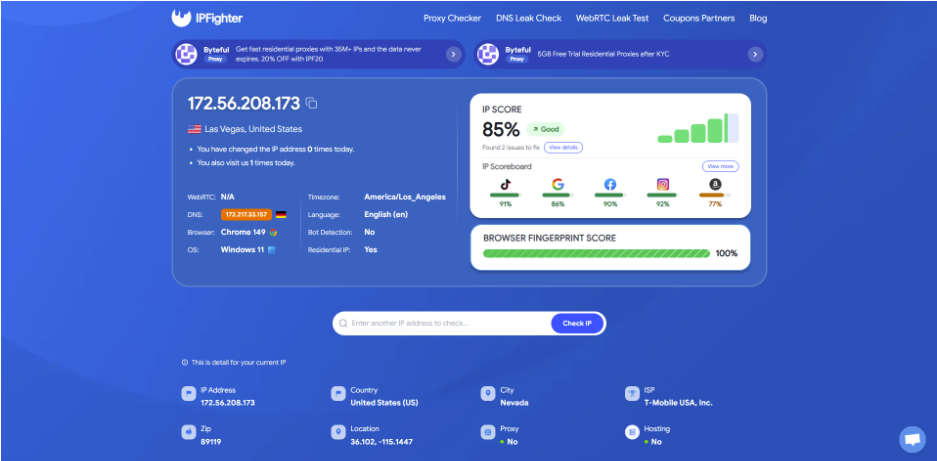Click the 5GB Free Trial banner text
The image size is (937, 461).
click(x=603, y=54)
